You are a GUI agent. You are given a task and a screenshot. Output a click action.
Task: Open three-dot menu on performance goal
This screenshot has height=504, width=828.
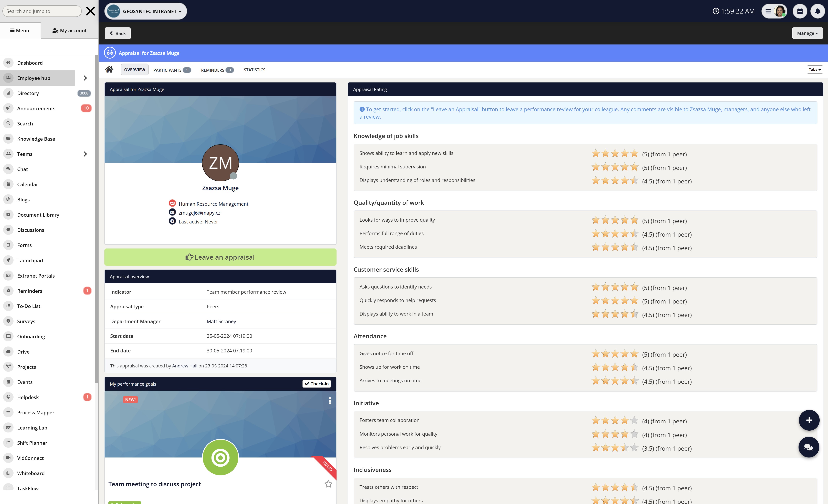pos(330,400)
